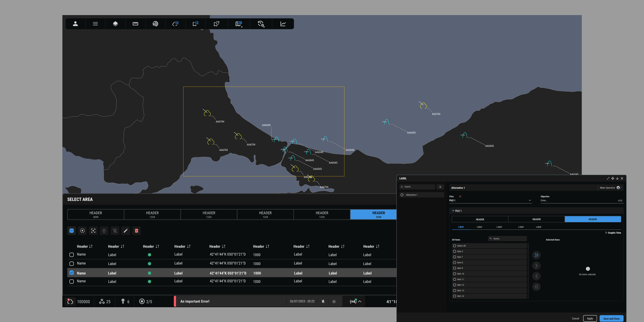Expand the (+4) status bar chevron
The image size is (644, 322).
pos(360,302)
